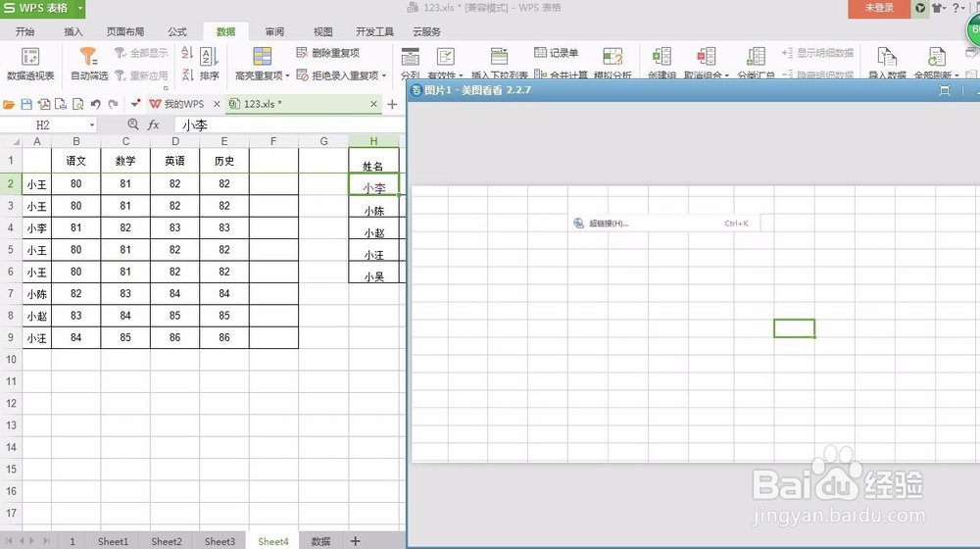The image size is (980, 549).
Task: Click Remove Duplicates (删除重复项)
Action: click(328, 53)
